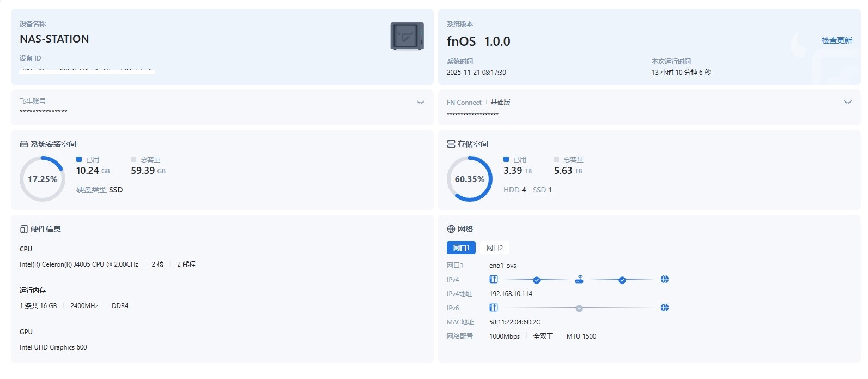Click the second checkmark after the router

point(622,280)
